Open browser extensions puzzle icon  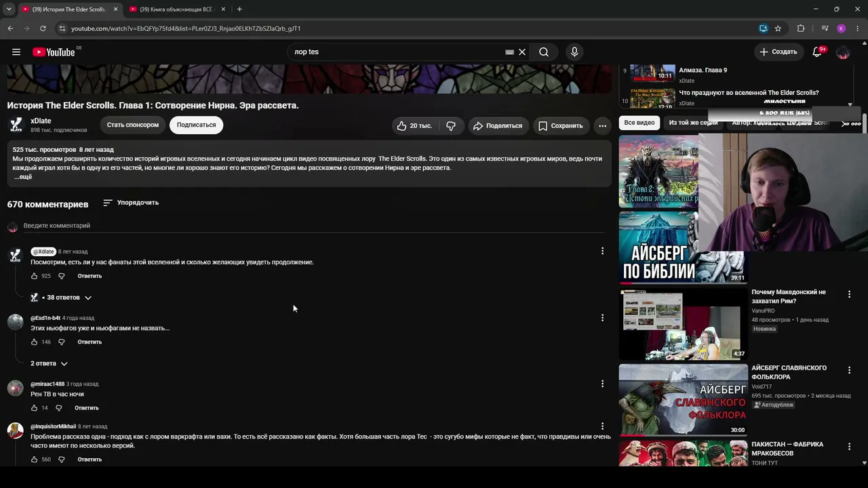coord(801,28)
